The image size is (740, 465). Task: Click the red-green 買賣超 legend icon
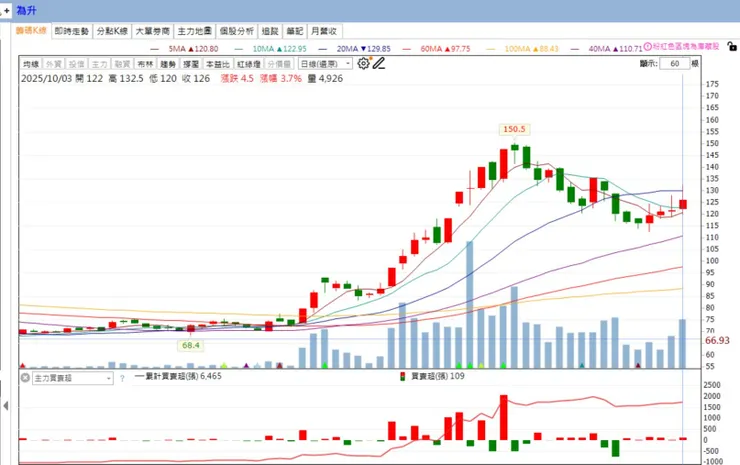click(x=403, y=376)
